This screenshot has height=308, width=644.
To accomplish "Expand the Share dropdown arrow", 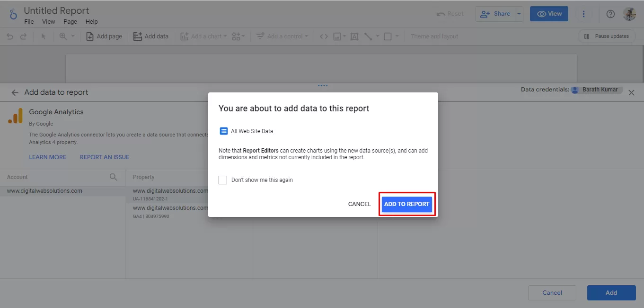I will (x=519, y=14).
